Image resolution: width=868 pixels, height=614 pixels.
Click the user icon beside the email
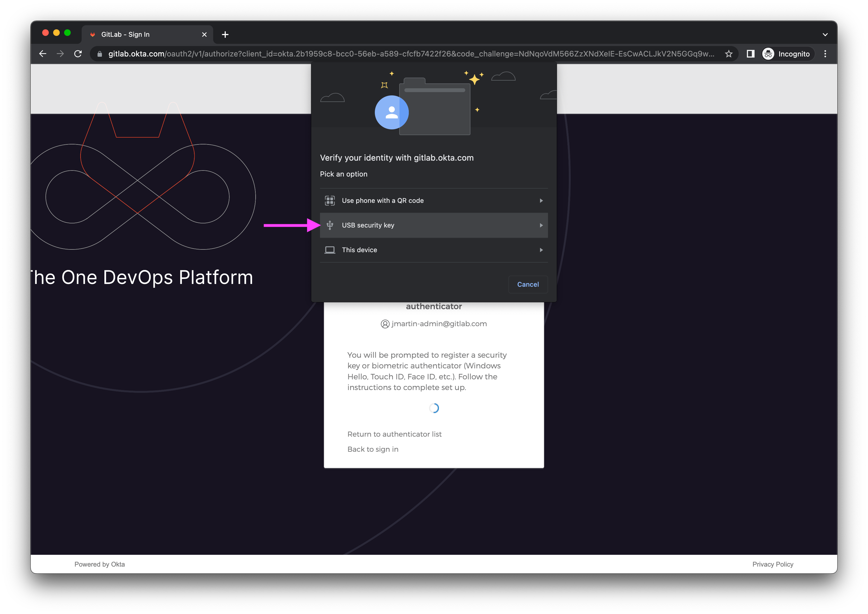tap(385, 324)
